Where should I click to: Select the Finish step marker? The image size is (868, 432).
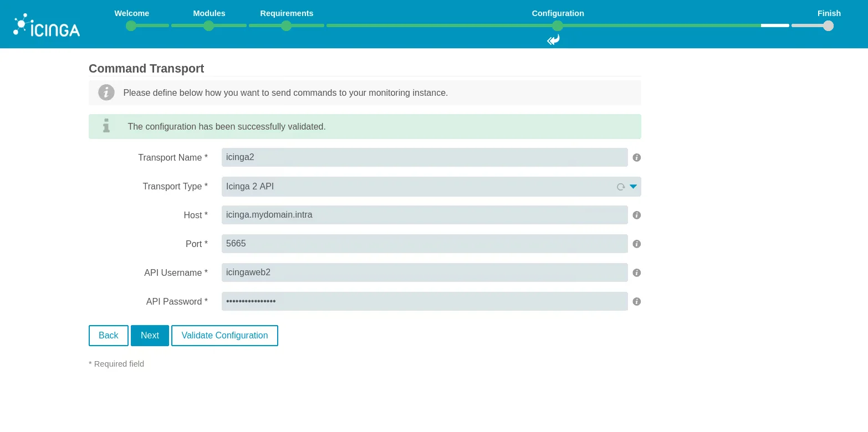tap(828, 25)
